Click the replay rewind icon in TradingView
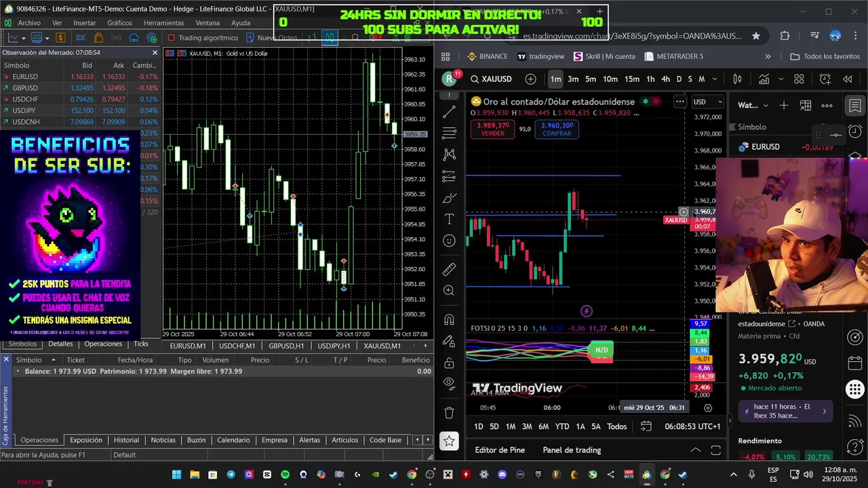The height and width of the screenshot is (488, 868). (848, 79)
